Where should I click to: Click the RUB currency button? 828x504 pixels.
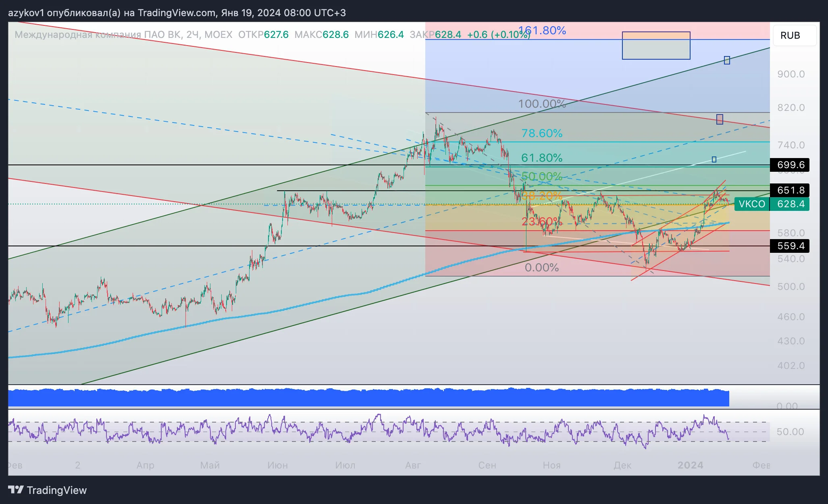pos(795,35)
